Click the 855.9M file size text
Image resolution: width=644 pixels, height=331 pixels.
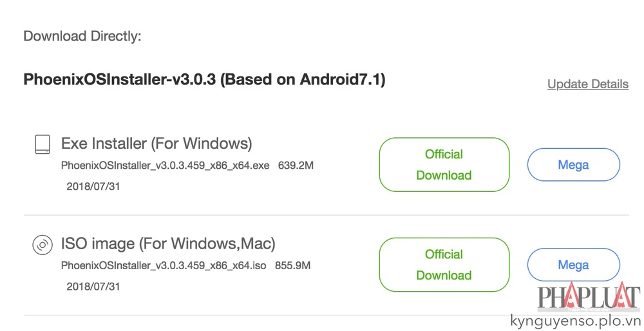[x=293, y=265]
